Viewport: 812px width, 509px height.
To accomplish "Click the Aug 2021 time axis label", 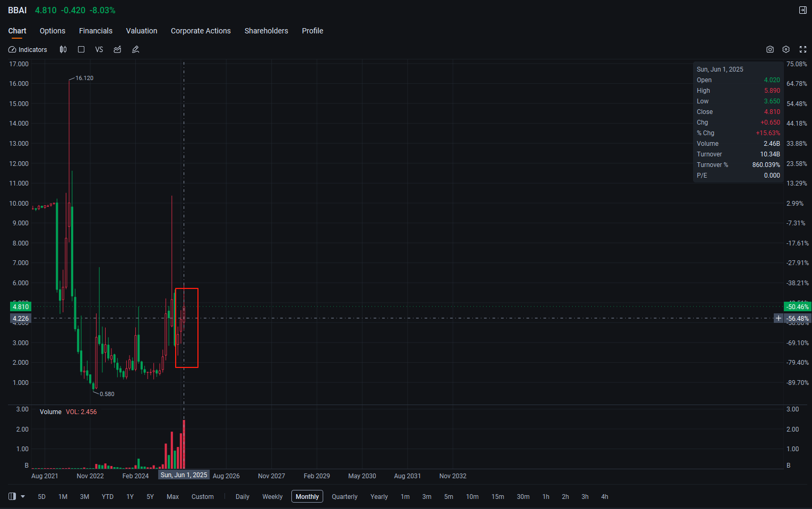I will tap(45, 476).
